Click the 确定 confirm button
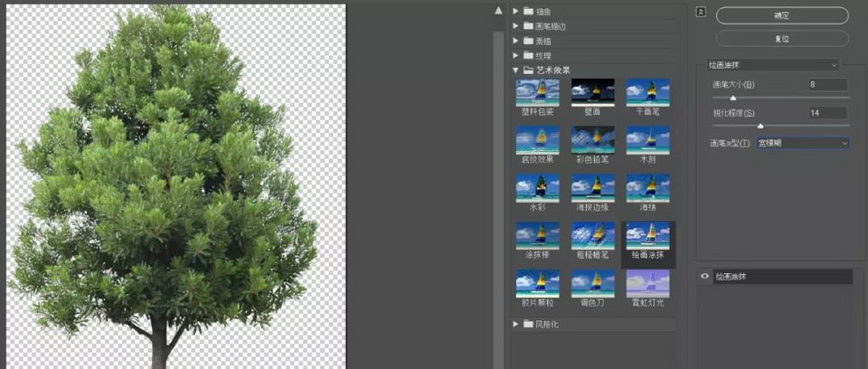 click(x=782, y=15)
